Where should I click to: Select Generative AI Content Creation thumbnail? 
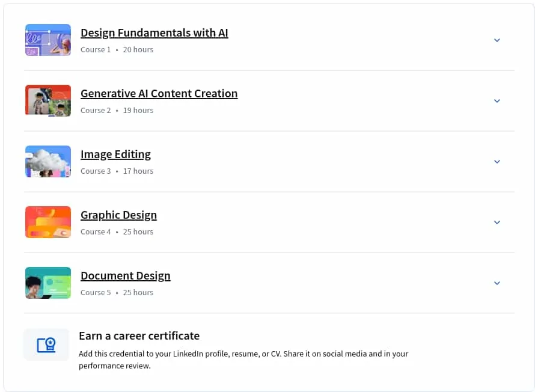(48, 100)
